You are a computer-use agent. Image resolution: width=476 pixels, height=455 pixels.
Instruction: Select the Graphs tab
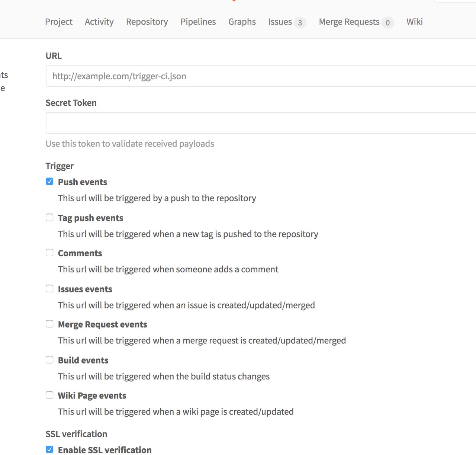[x=242, y=22]
